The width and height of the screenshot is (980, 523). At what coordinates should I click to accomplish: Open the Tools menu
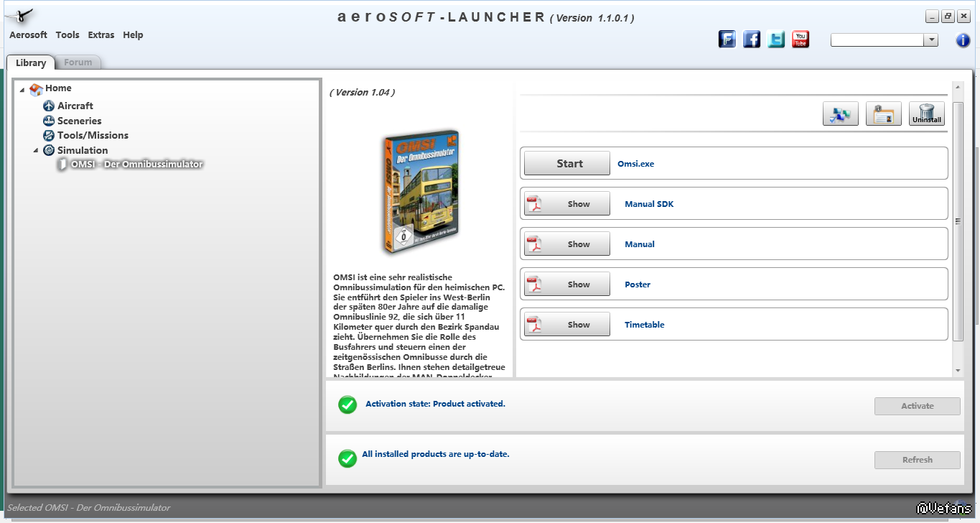click(67, 35)
